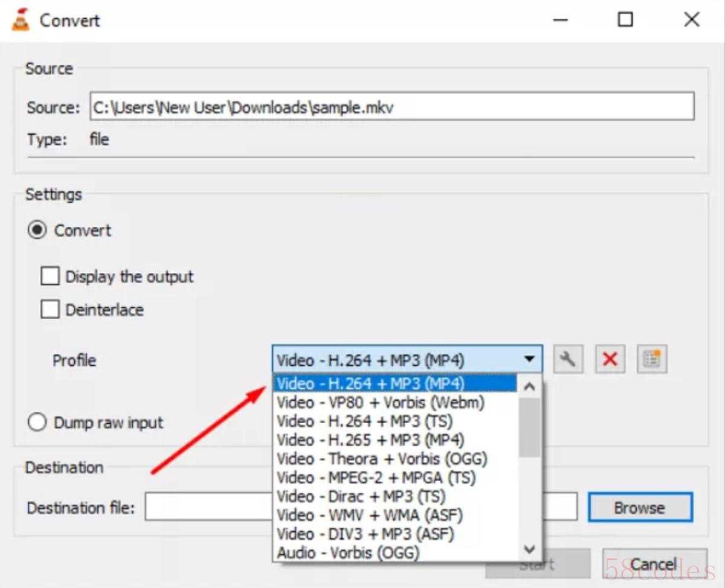Collapse the Profile dropdown combo box
The width and height of the screenshot is (725, 588).
point(529,360)
